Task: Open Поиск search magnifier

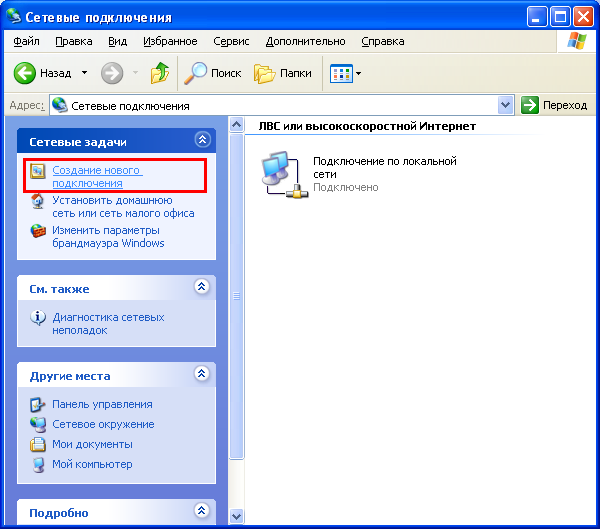Action: point(196,73)
